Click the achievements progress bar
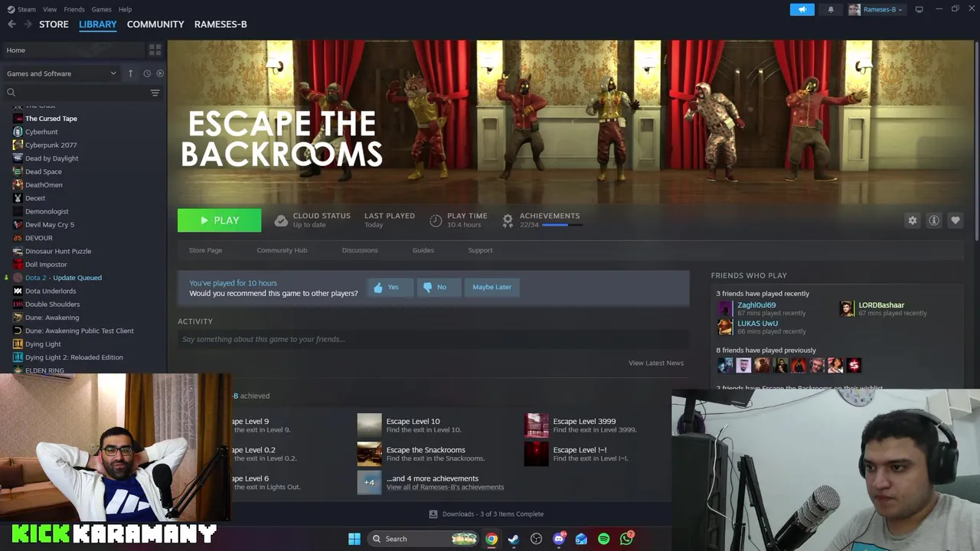Viewport: 980px width, 551px height. [561, 225]
